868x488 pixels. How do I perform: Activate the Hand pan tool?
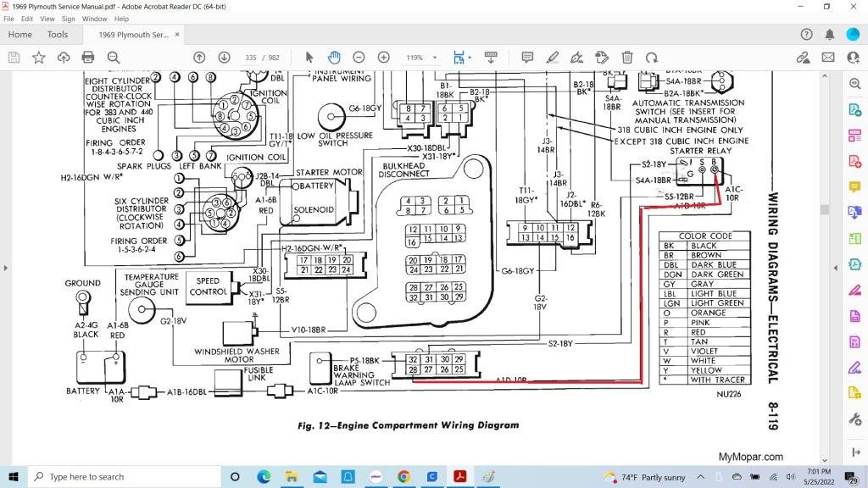334,57
